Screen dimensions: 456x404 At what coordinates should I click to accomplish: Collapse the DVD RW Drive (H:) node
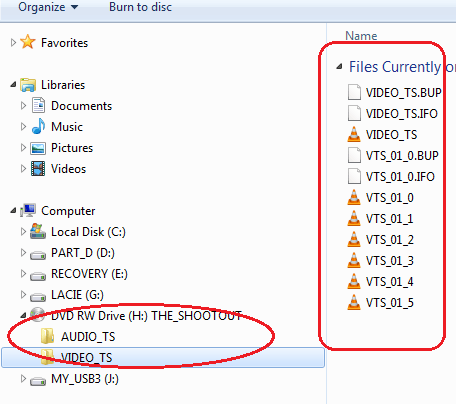coord(23,315)
